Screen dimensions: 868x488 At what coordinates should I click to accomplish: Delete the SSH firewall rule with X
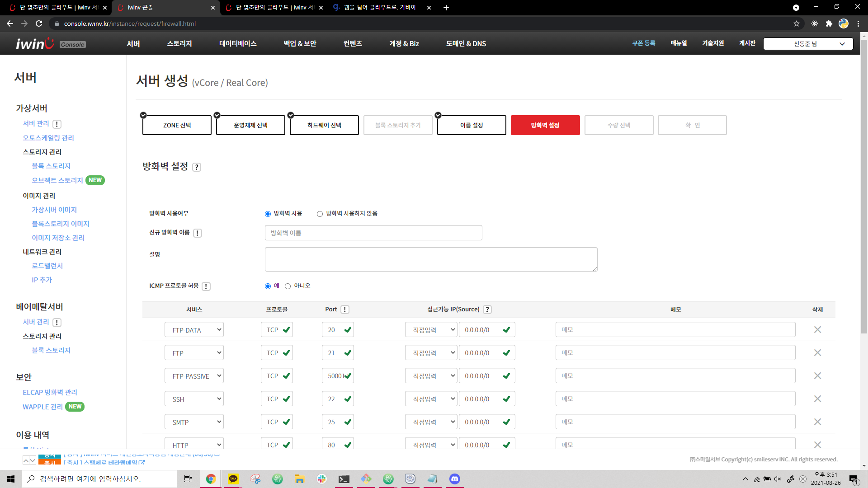coord(817,399)
